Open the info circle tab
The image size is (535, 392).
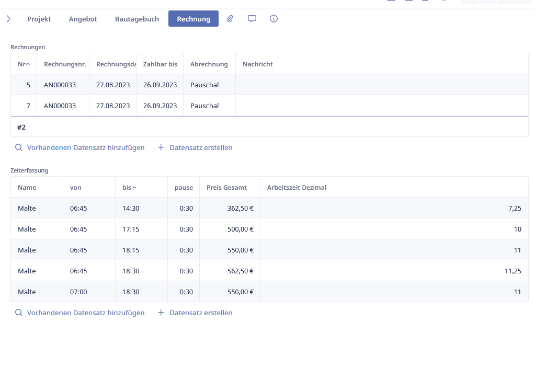tap(274, 19)
